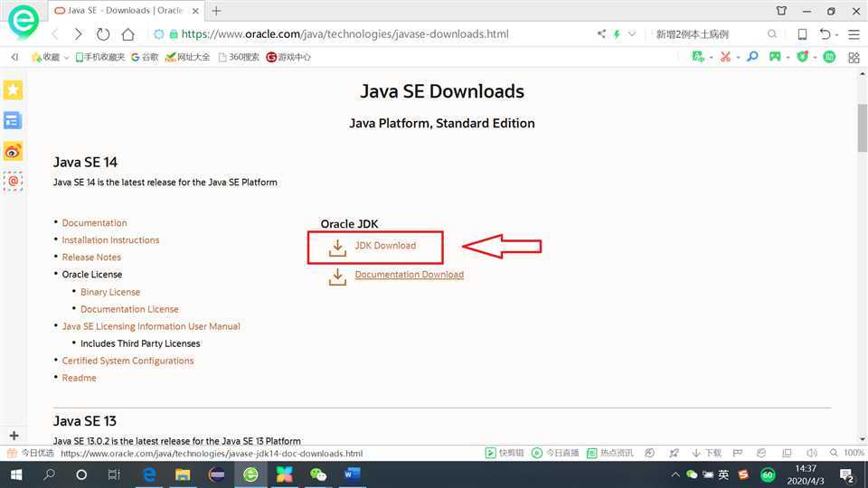Open 快剪辑 in the status bar

505,453
